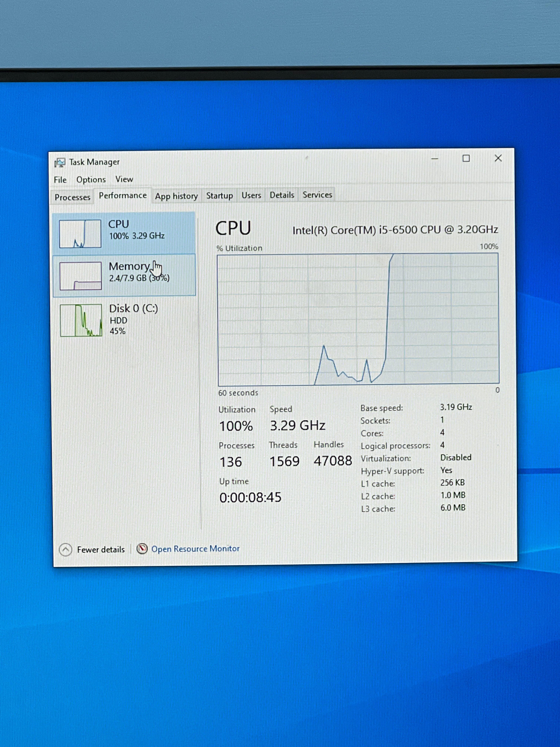Click the 60 seconds graph label
This screenshot has height=747, width=560.
click(238, 393)
